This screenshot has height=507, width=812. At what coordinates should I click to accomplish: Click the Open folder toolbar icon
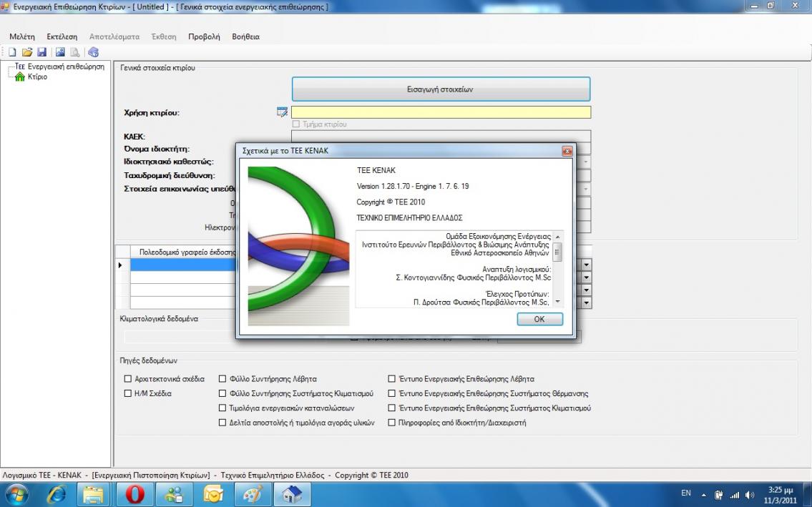27,51
